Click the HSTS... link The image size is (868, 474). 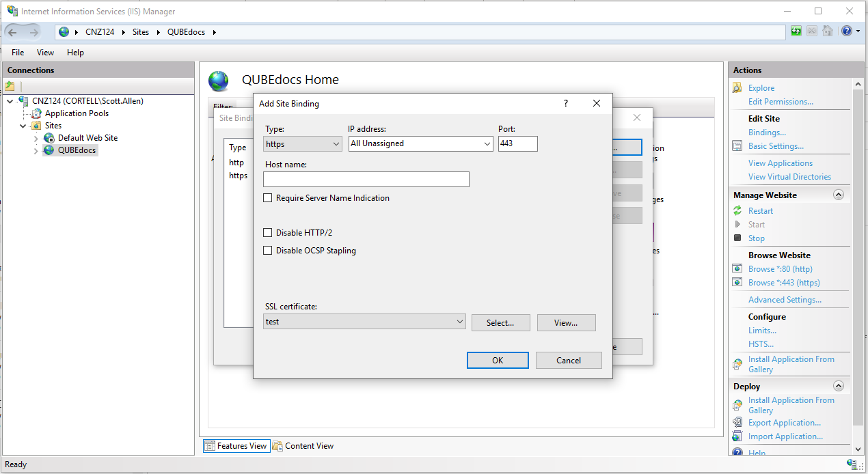761,344
